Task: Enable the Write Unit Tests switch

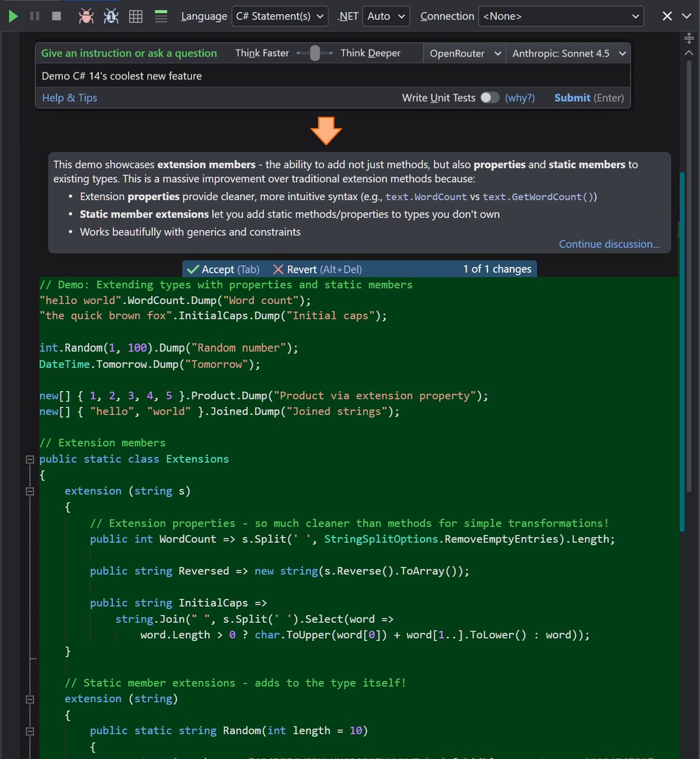Action: pos(489,98)
